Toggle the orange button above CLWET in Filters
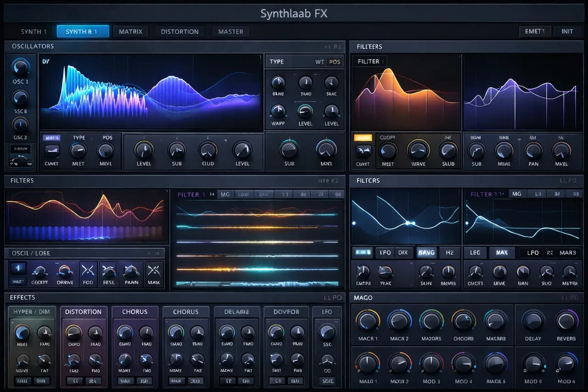Image resolution: width=588 pixels, height=392 pixels. tap(363, 137)
